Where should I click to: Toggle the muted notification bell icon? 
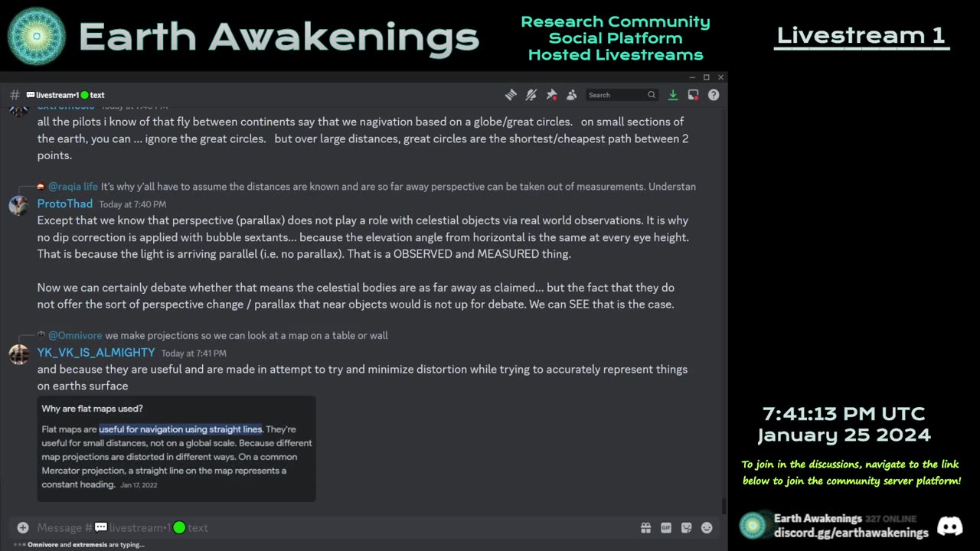tap(531, 95)
